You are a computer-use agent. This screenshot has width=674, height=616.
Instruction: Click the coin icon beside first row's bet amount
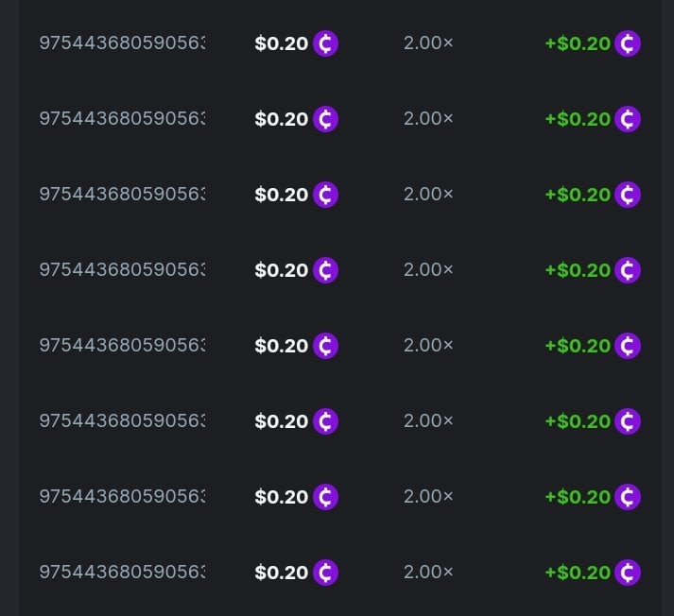coord(325,43)
